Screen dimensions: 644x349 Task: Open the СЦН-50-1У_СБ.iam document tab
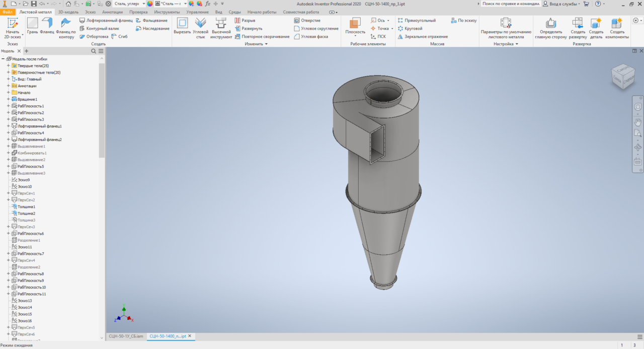pos(126,336)
